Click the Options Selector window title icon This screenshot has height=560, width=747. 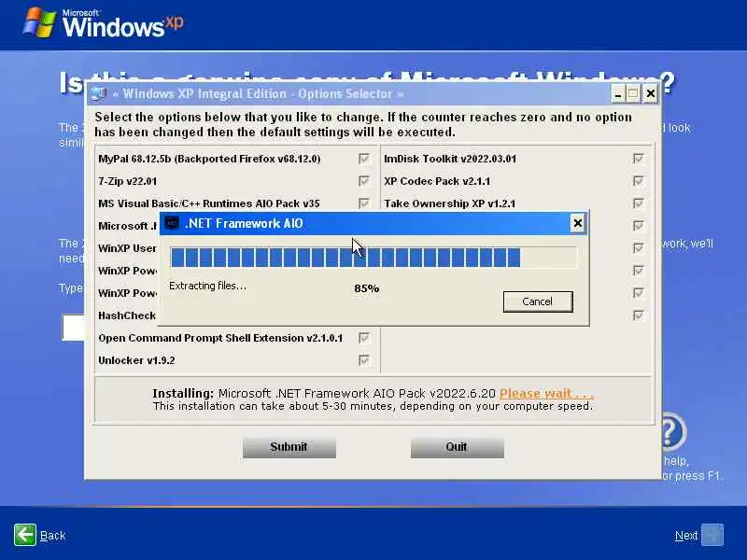[98, 94]
